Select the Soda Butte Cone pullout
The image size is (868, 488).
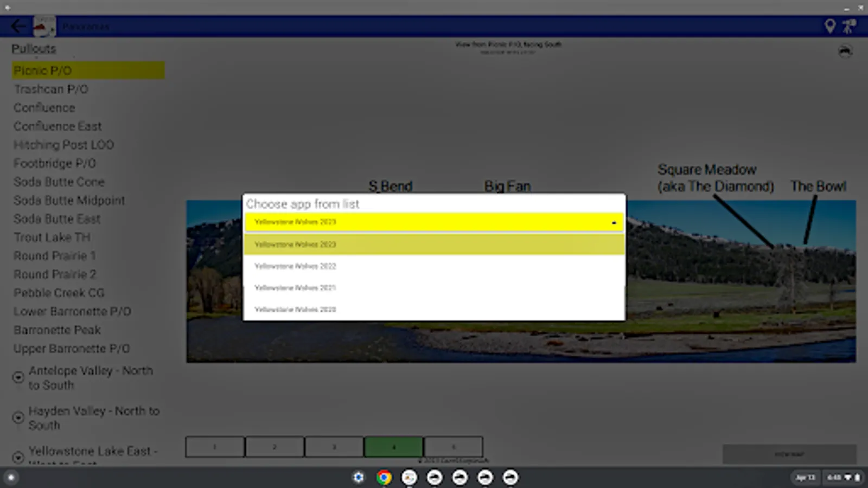(x=59, y=182)
